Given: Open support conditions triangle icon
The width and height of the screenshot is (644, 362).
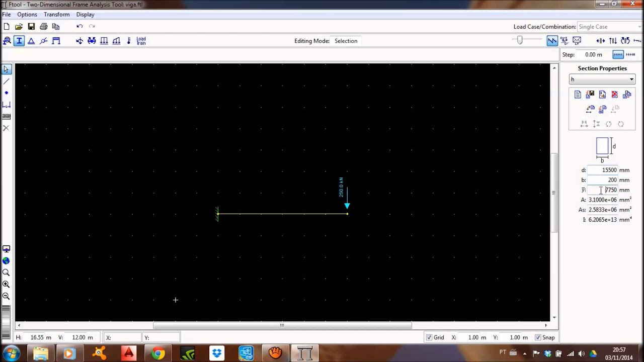Looking at the screenshot, I should coord(31,41).
